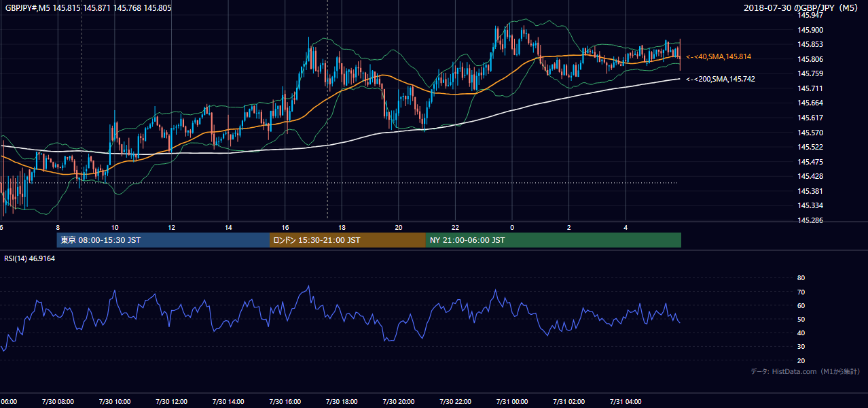Click the 145.664 price axis label

point(810,103)
